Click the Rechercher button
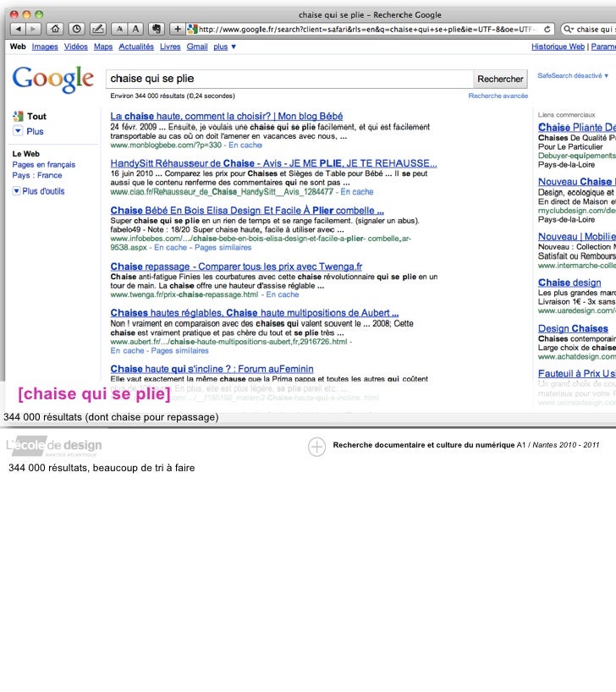Screen dimensions: 616x692 pyautogui.click(x=500, y=79)
